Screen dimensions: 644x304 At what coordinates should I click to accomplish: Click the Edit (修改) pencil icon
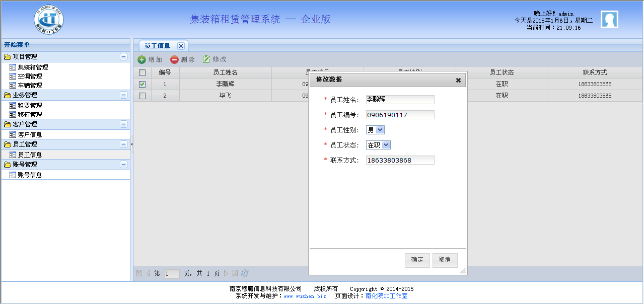point(206,59)
